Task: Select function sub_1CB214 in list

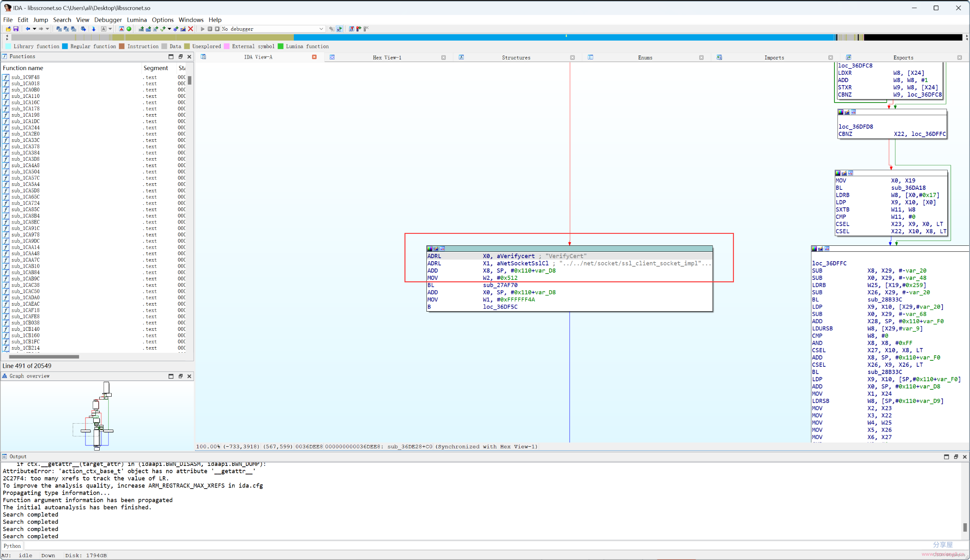Action: click(26, 348)
